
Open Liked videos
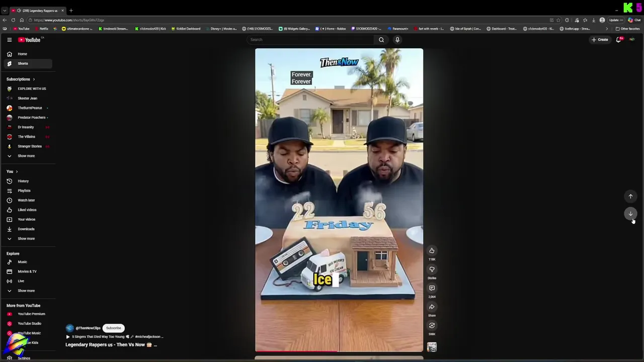click(28, 210)
